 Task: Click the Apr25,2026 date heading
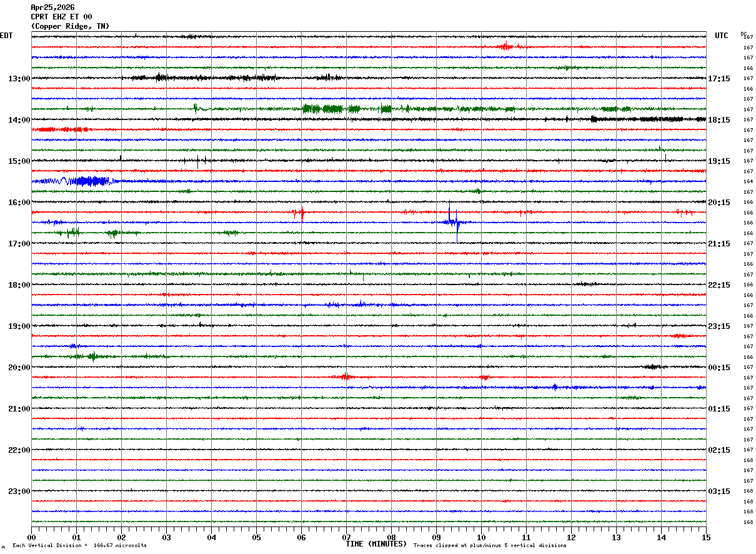click(52, 8)
